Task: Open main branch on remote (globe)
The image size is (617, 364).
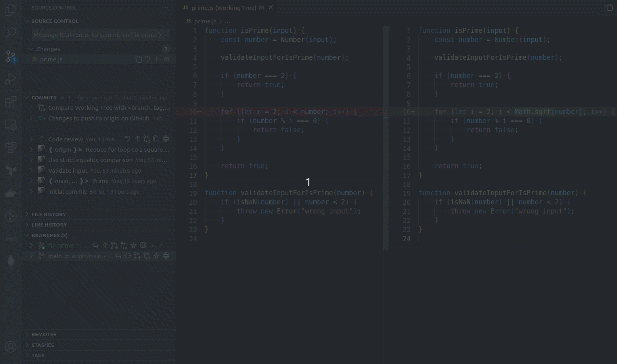Action: (166, 256)
